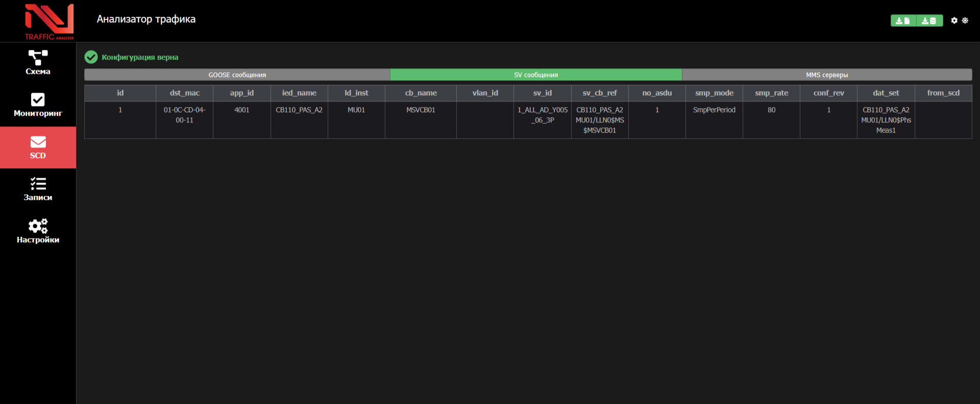Open Настройки in the sidebar

click(38, 231)
